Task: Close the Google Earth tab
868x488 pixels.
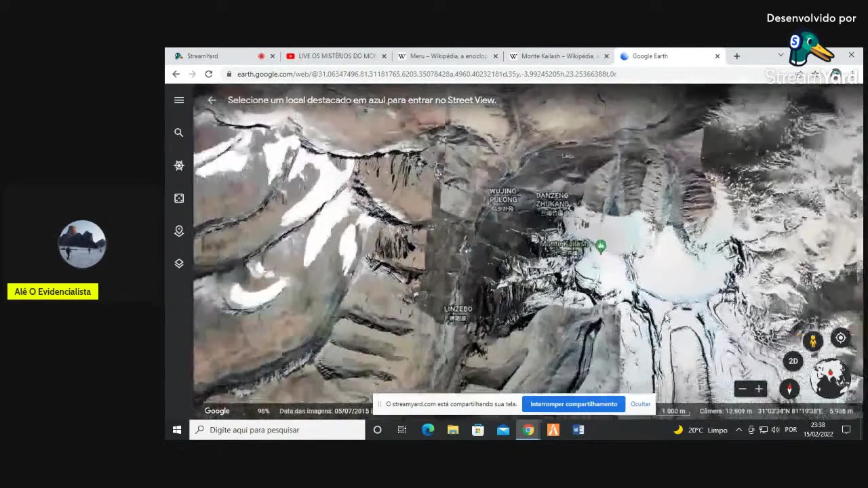Action: (x=717, y=56)
